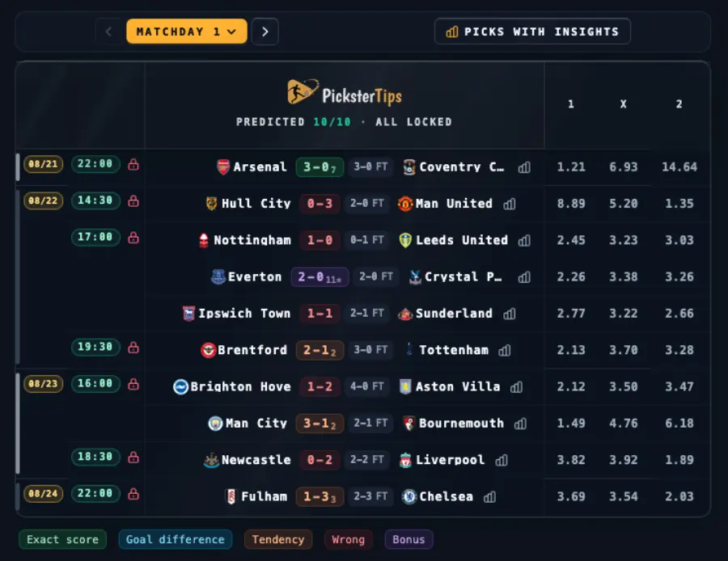Image resolution: width=728 pixels, height=561 pixels.
Task: Select Hull City's 0-3 predicted score
Action: 320,204
